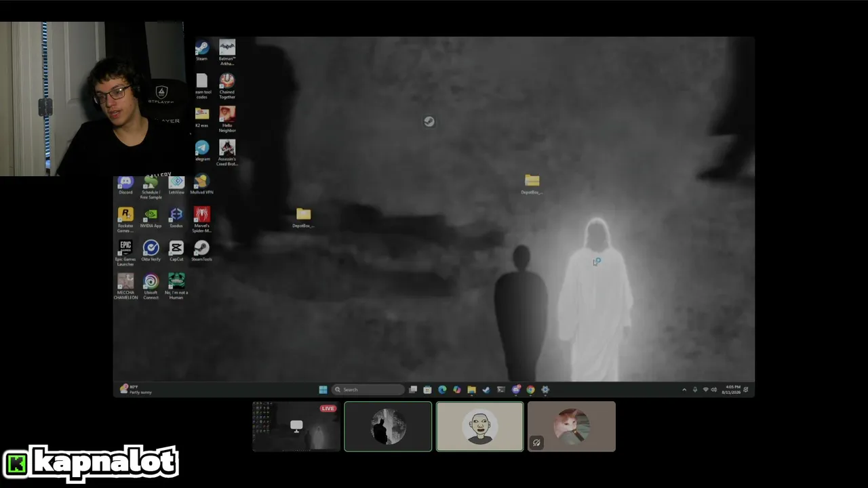This screenshot has width=868, height=488.
Task: Open Ubisoft Connect desktop shortcut
Action: point(151,287)
